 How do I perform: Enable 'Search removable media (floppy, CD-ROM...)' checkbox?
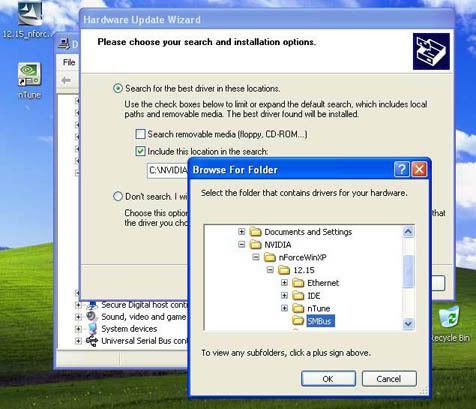click(140, 134)
